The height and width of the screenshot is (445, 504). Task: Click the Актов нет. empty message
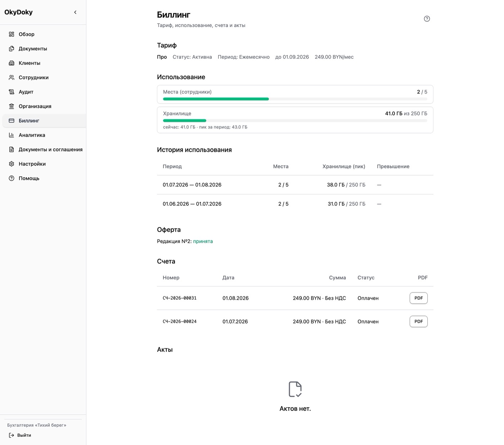coord(295,409)
